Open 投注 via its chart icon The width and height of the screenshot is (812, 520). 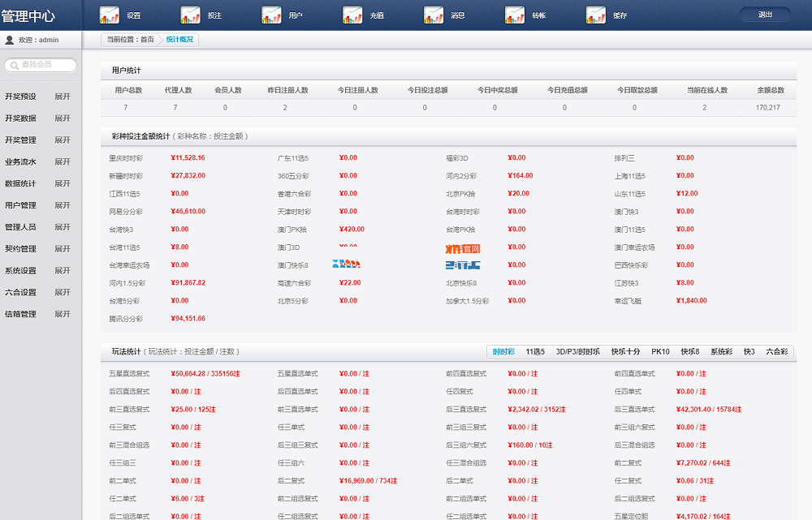(191, 15)
